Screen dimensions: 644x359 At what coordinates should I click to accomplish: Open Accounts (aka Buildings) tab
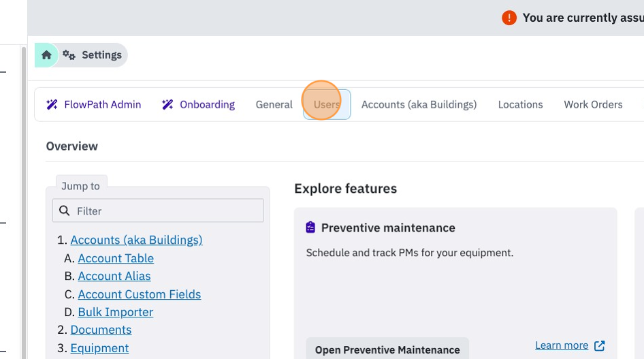click(419, 105)
